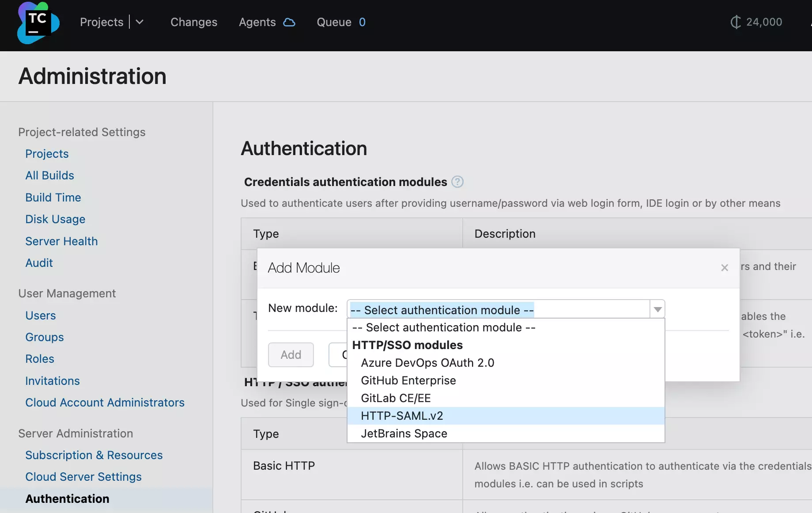Screen dimensions: 812x513
Task: Open the Server Health link
Action: point(61,241)
